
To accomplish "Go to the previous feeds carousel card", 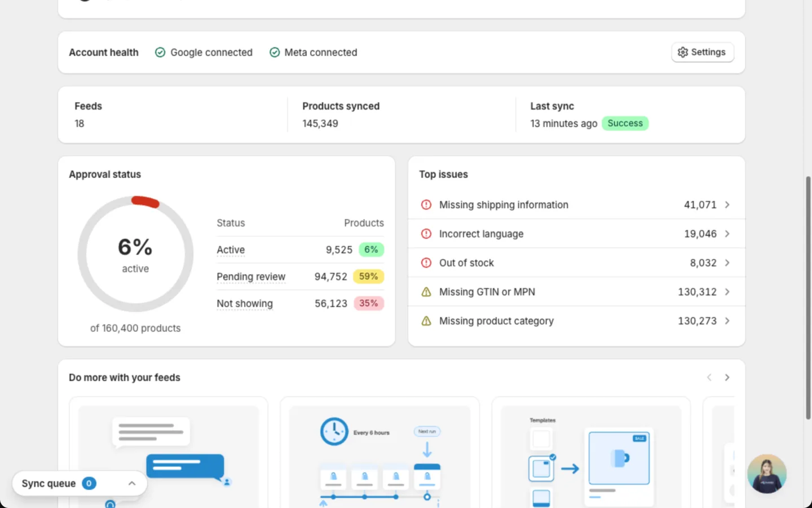I will click(x=709, y=378).
